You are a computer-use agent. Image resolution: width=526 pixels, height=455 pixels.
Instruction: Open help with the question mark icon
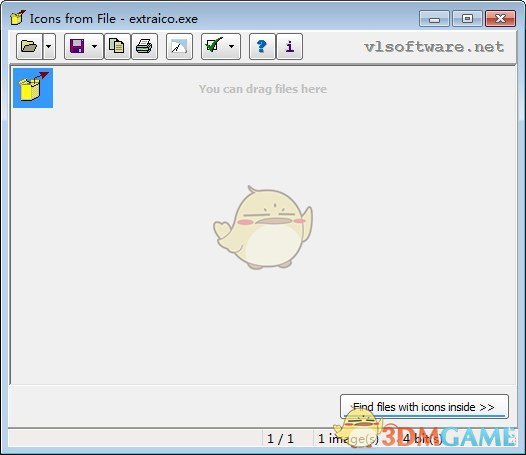262,46
